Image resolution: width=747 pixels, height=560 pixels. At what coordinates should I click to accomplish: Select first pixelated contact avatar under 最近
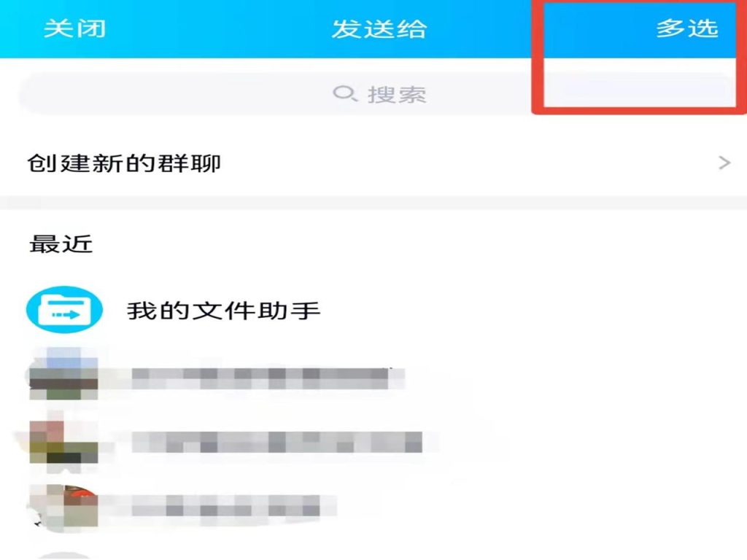click(x=64, y=374)
